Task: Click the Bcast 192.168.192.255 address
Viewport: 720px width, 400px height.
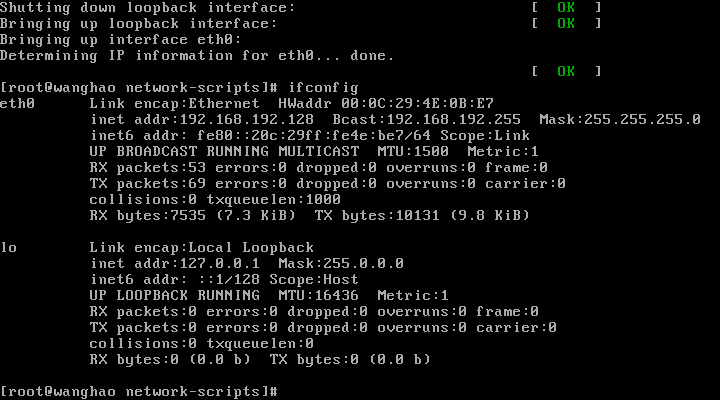Action: tap(427, 119)
